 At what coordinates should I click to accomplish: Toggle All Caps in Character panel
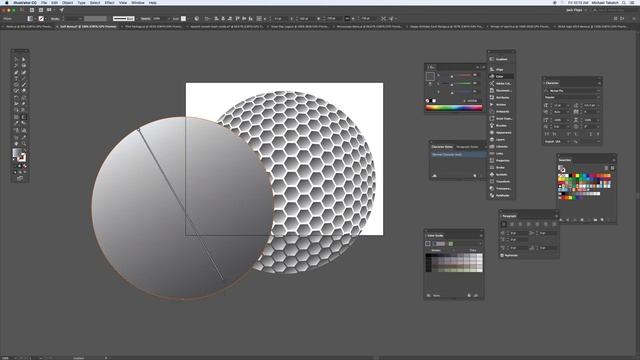point(547,134)
